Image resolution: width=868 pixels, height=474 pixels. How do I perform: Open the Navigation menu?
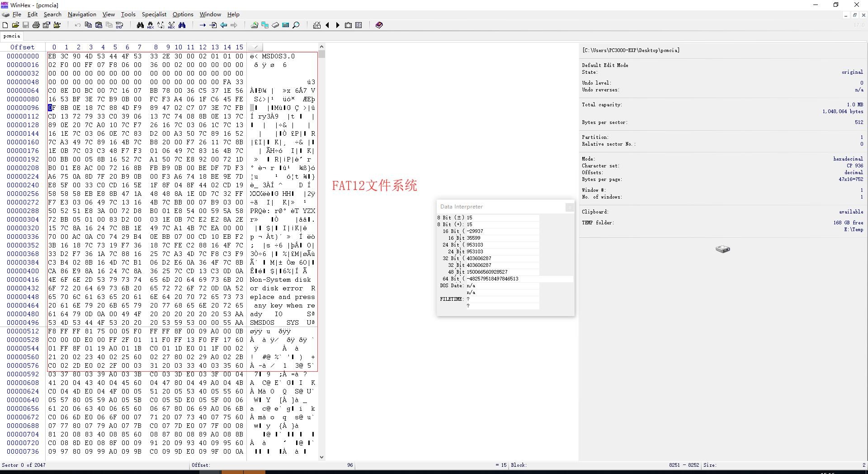coord(82,14)
